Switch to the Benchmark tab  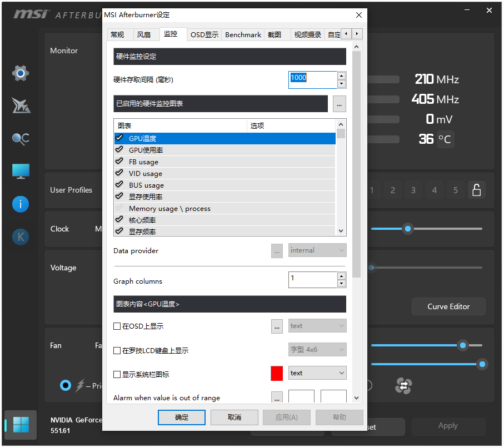[243, 34]
